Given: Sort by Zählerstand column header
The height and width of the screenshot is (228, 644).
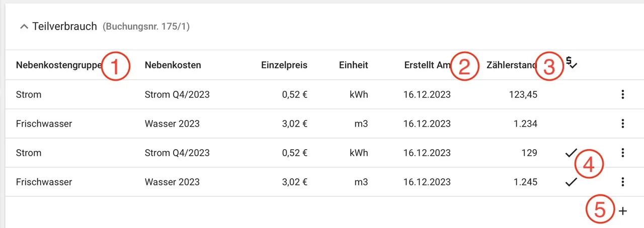Looking at the screenshot, I should [x=512, y=65].
